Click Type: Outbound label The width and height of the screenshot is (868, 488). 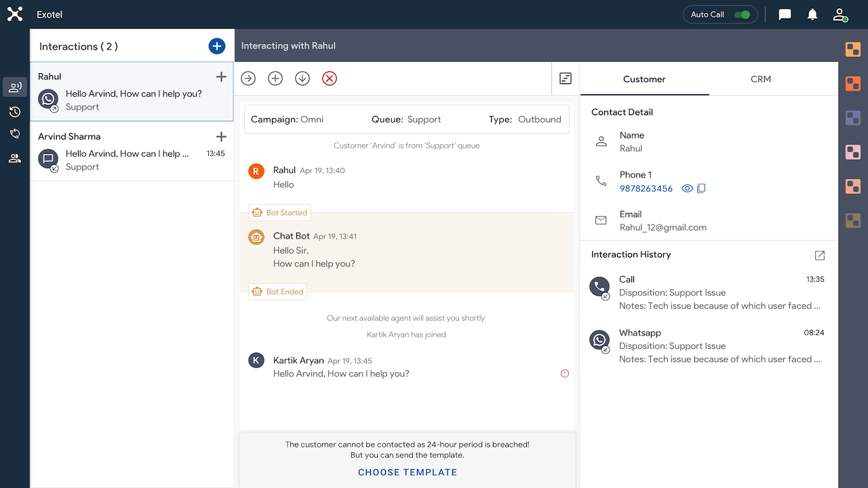tap(525, 119)
